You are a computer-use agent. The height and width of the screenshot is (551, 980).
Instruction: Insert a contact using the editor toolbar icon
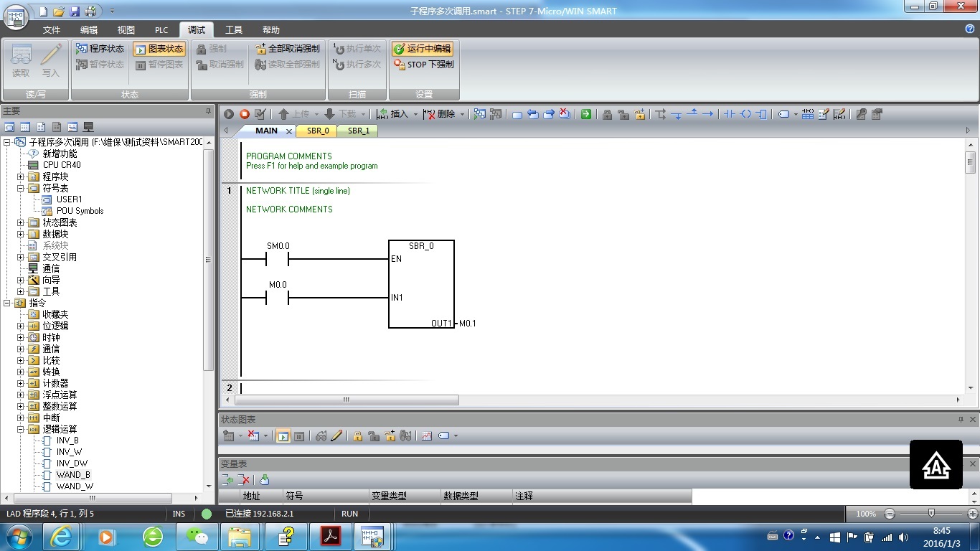point(730,114)
